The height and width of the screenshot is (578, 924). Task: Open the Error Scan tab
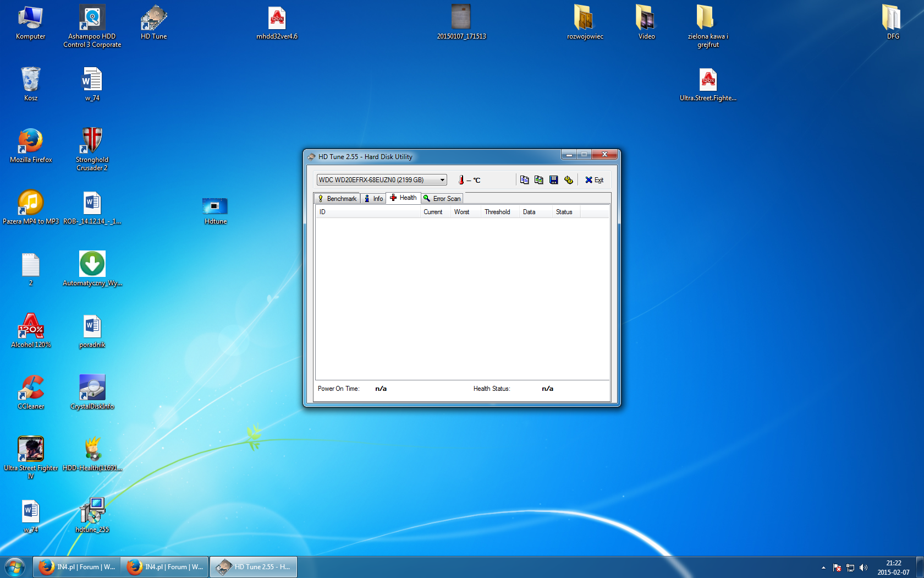(442, 199)
